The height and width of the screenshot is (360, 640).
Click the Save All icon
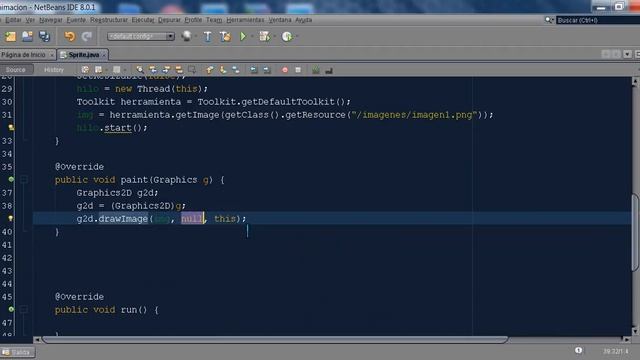[44, 37]
